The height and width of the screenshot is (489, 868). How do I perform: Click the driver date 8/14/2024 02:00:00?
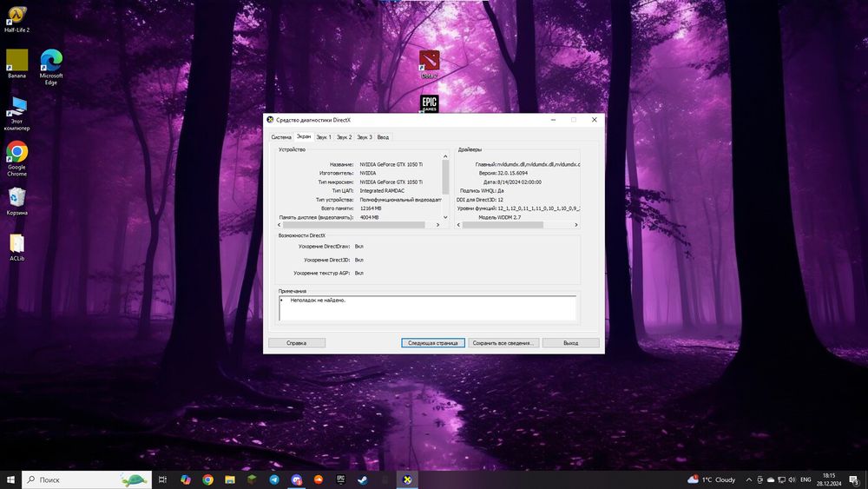[x=520, y=182]
